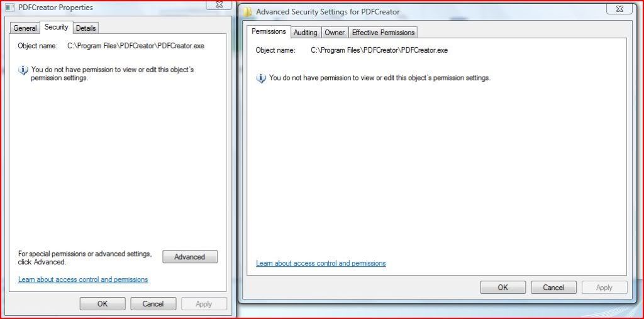The image size is (644, 319).
Task: Cancel the PDFCreator Properties dialog
Action: pos(153,304)
